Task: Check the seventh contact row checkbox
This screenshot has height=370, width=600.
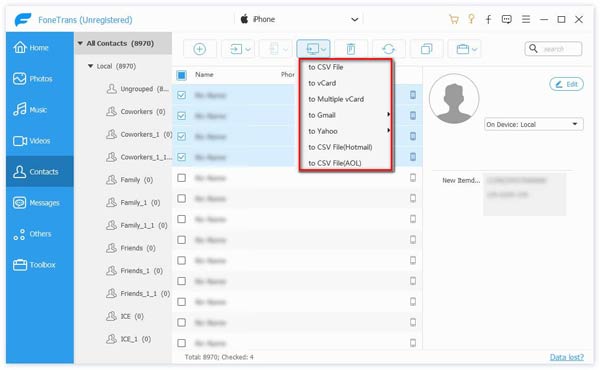Action: tap(181, 219)
